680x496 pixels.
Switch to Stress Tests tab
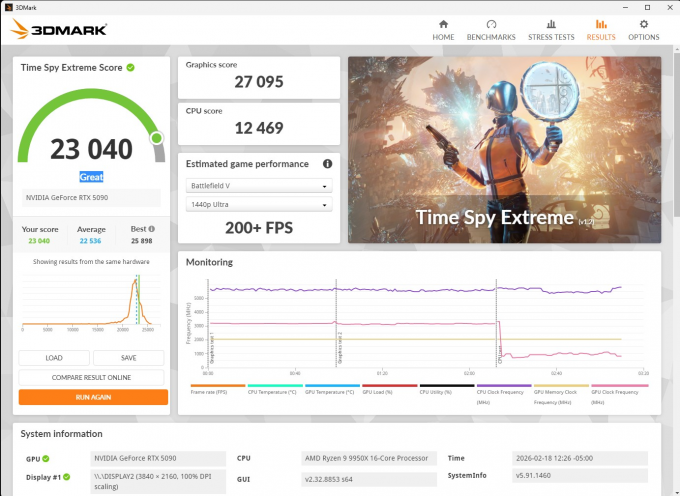pyautogui.click(x=551, y=30)
